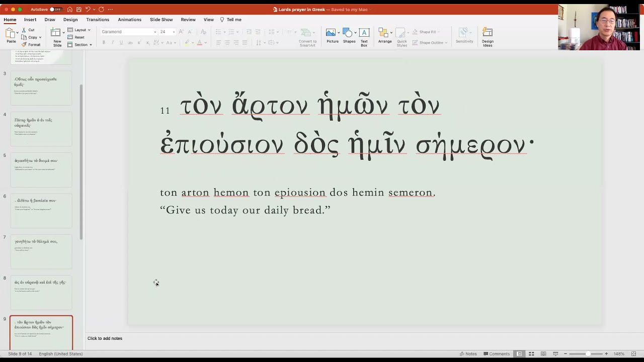Open the Review tab
Viewport: 644px width, 362px height.
click(x=188, y=20)
